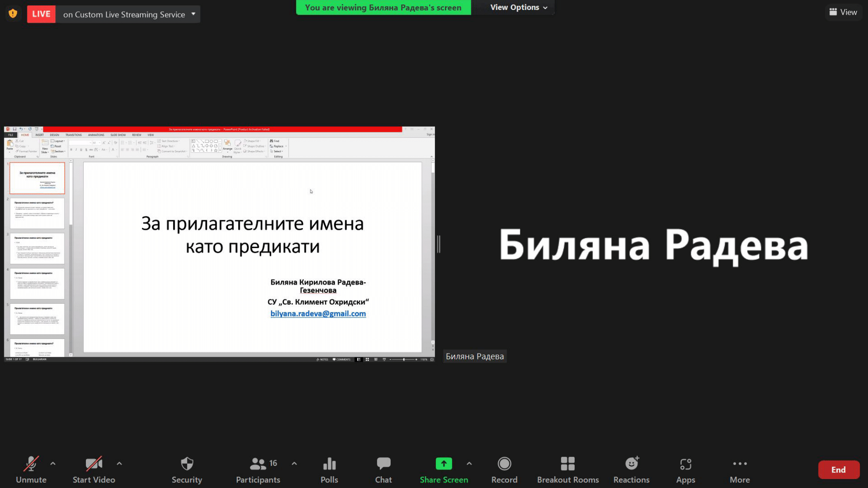Viewport: 868px width, 488px height.
Task: Click the encryption shield icon at top left
Action: point(13,14)
